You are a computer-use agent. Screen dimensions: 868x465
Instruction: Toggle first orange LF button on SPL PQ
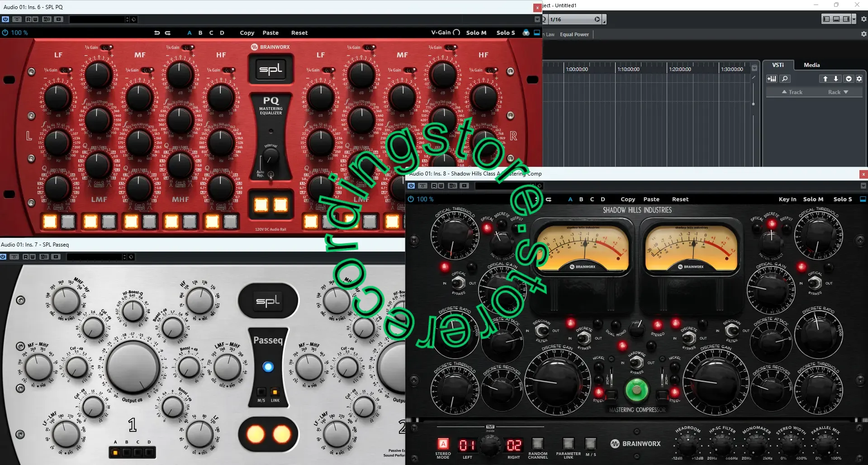coord(50,221)
